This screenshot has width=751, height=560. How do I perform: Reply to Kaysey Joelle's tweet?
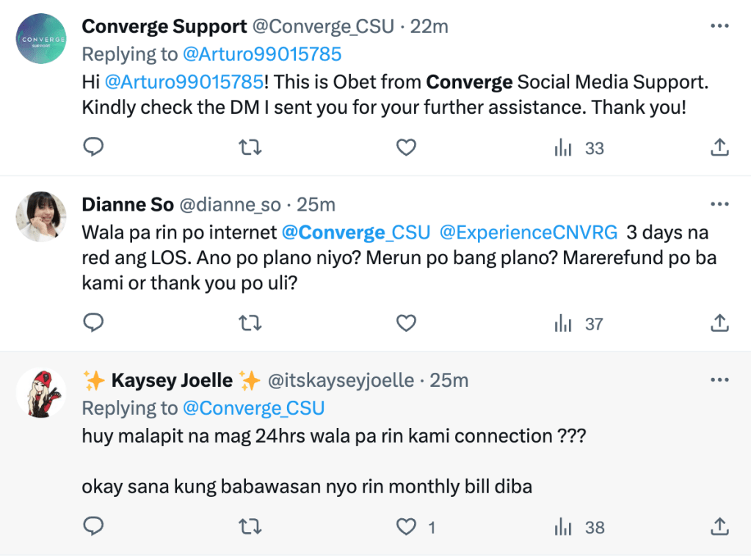pyautogui.click(x=93, y=526)
